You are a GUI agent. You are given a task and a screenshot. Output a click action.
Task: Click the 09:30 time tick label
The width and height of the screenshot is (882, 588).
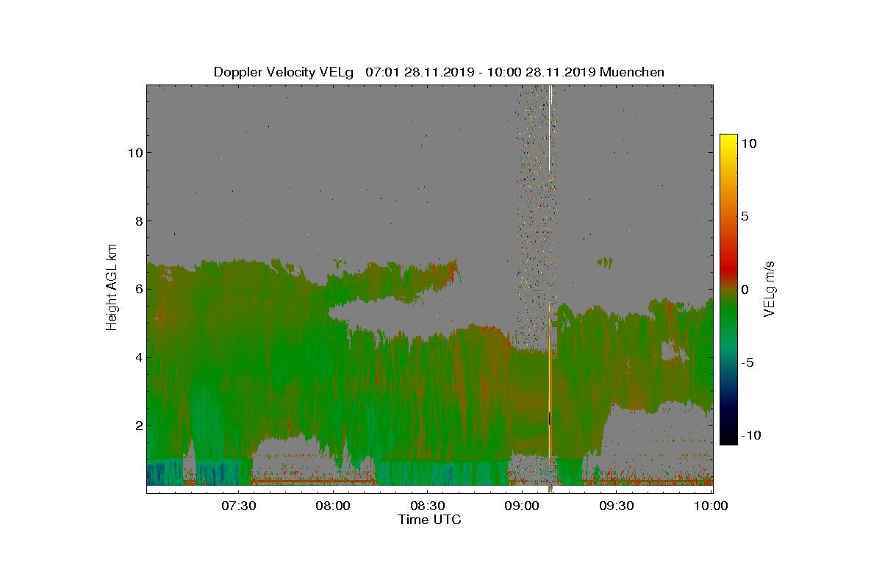coord(617,506)
